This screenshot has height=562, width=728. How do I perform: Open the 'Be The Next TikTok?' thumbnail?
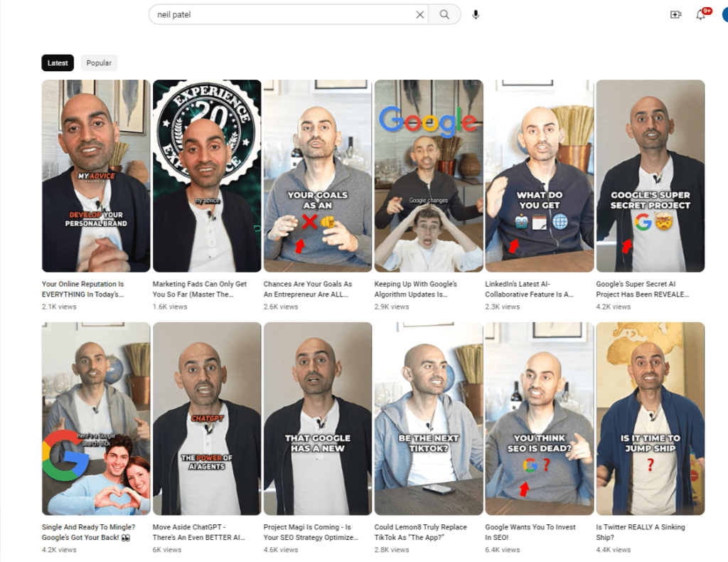tap(429, 419)
